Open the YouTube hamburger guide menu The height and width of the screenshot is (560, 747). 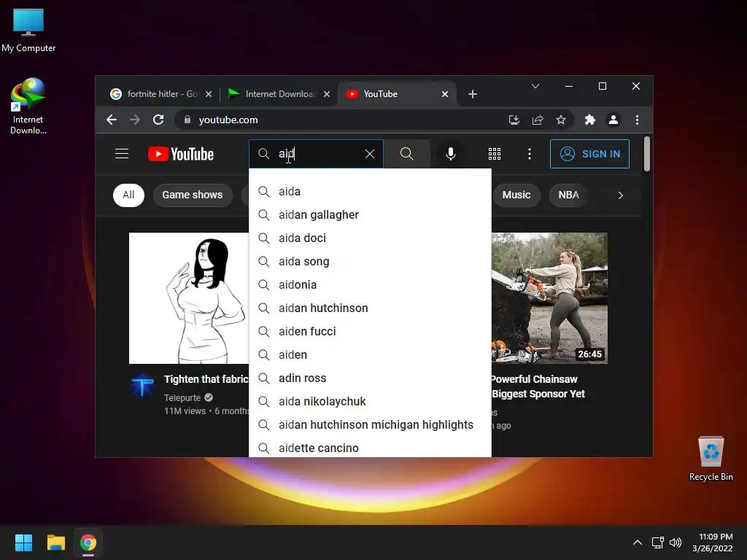coord(122,154)
